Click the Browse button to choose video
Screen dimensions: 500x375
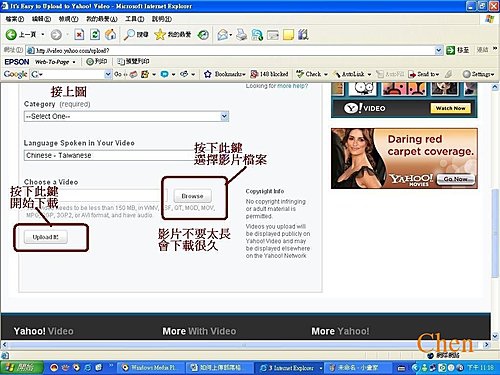(193, 196)
